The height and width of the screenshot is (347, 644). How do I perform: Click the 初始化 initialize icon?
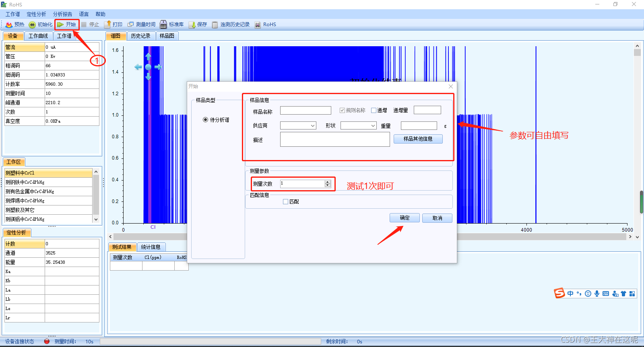pyautogui.click(x=32, y=25)
